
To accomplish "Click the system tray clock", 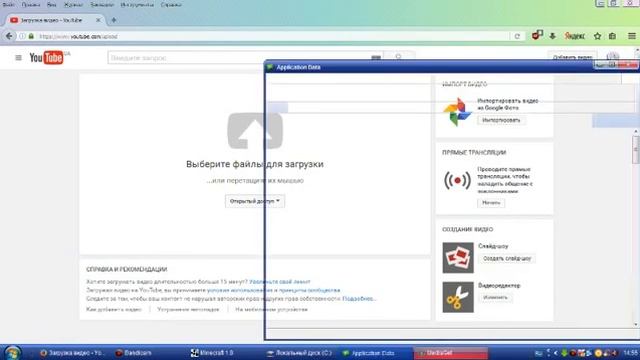I will pyautogui.click(x=631, y=353).
